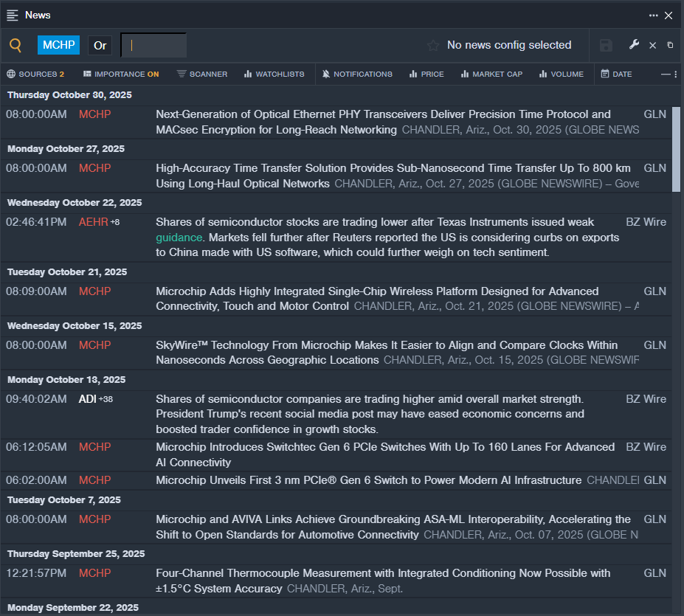Viewport: 684px width, 616px height.
Task: Open the three-dot panel options menu
Action: point(653,15)
